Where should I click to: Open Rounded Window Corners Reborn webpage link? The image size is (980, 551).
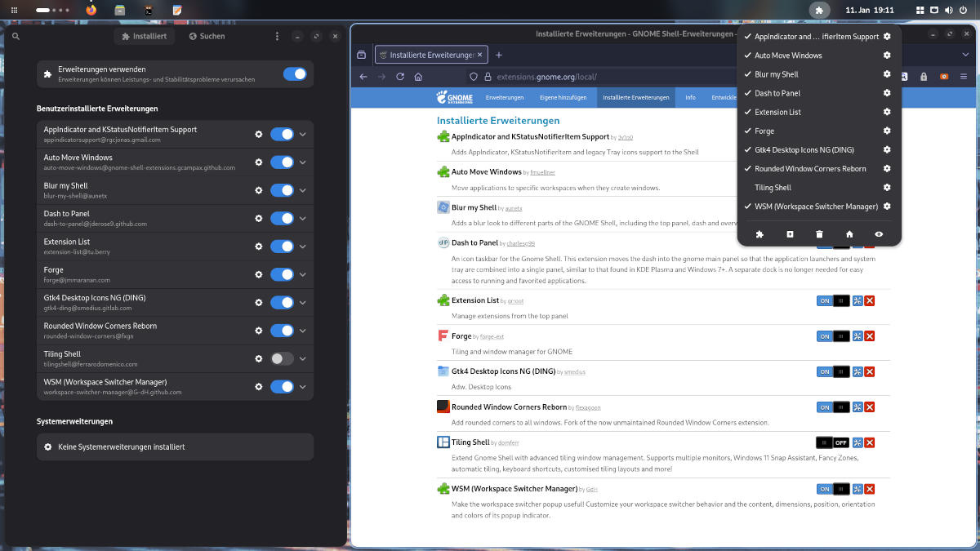point(509,407)
